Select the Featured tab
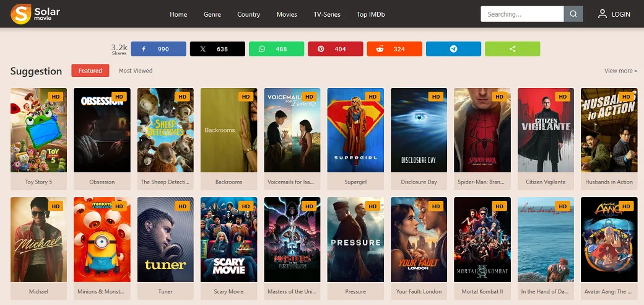Screen dimensions: 644x305 pyautogui.click(x=90, y=71)
